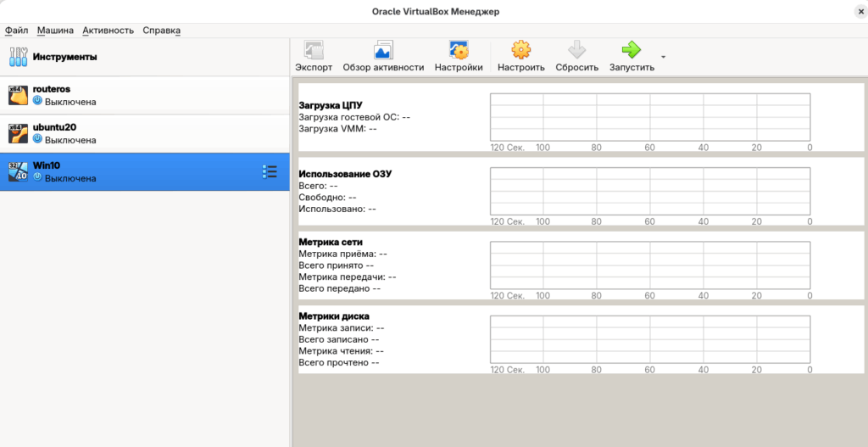Select the routeros virtual machine

[144, 95]
